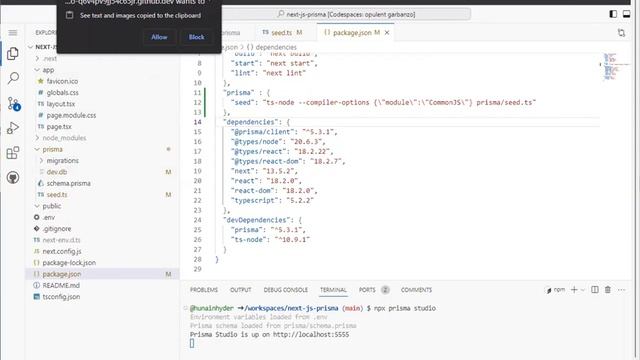The image size is (640, 360).
Task: Click the editor actions icon at top right
Action: point(621,33)
